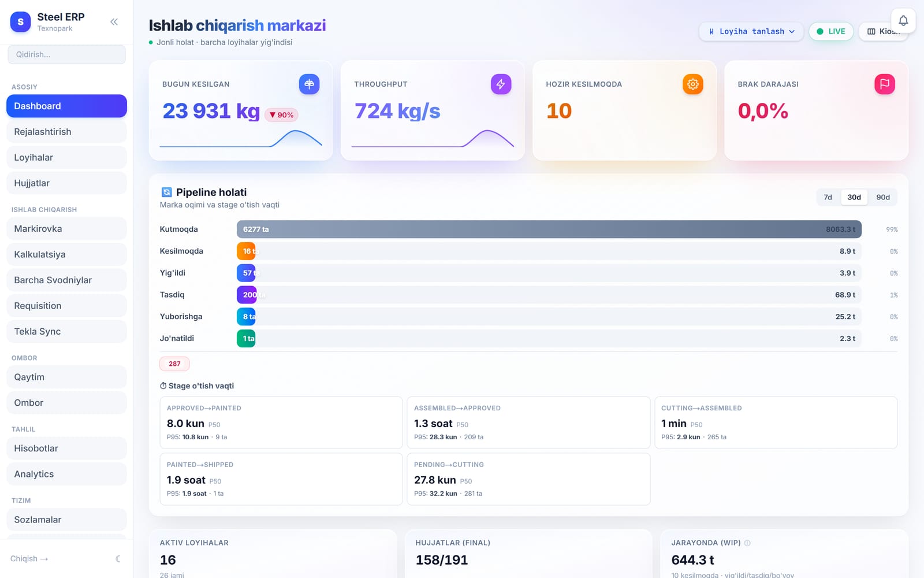Open Analytics page

[x=66, y=474]
